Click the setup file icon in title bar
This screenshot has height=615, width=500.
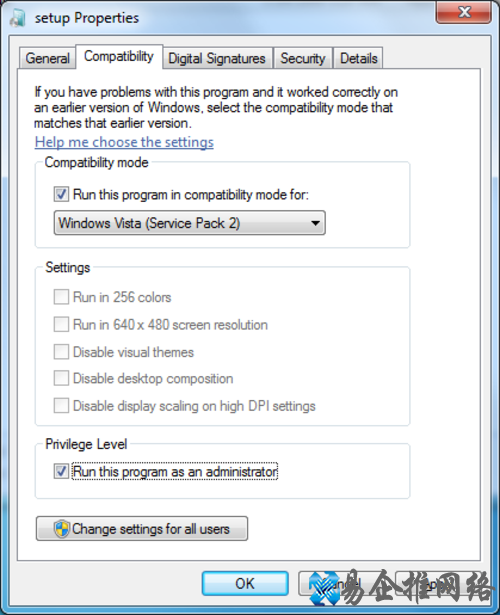point(17,18)
